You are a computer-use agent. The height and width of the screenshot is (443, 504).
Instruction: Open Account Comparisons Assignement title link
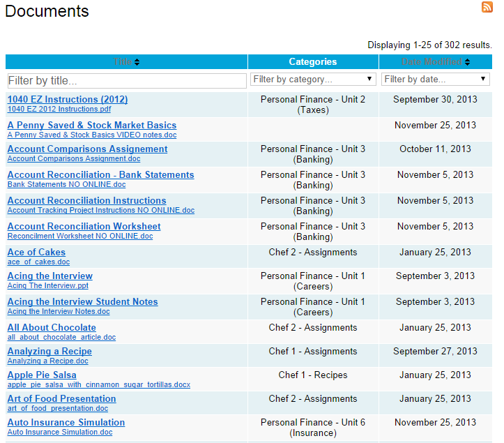point(87,149)
